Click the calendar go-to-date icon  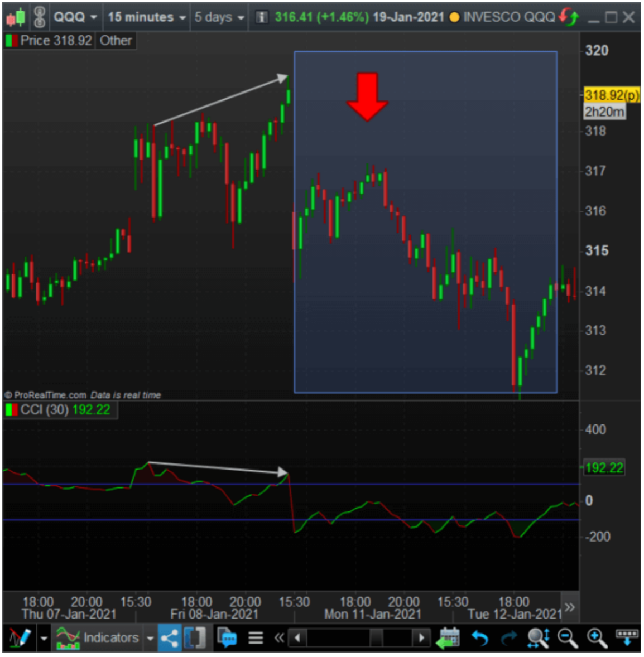[448, 638]
